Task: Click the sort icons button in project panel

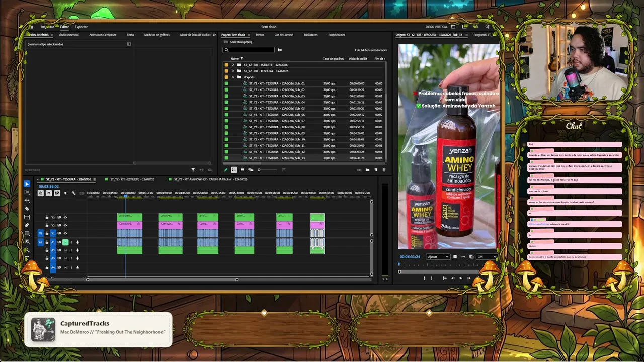Action: [283, 170]
